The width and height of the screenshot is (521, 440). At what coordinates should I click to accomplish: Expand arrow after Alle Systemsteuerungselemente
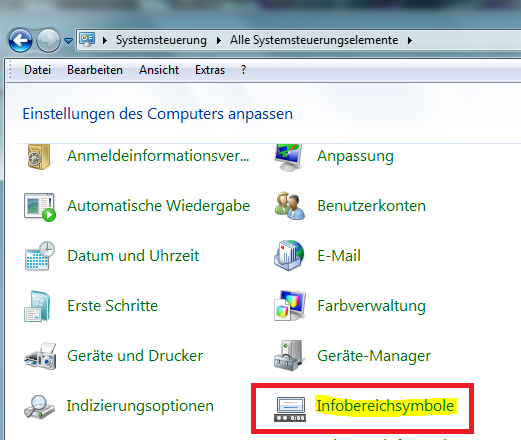[x=410, y=41]
